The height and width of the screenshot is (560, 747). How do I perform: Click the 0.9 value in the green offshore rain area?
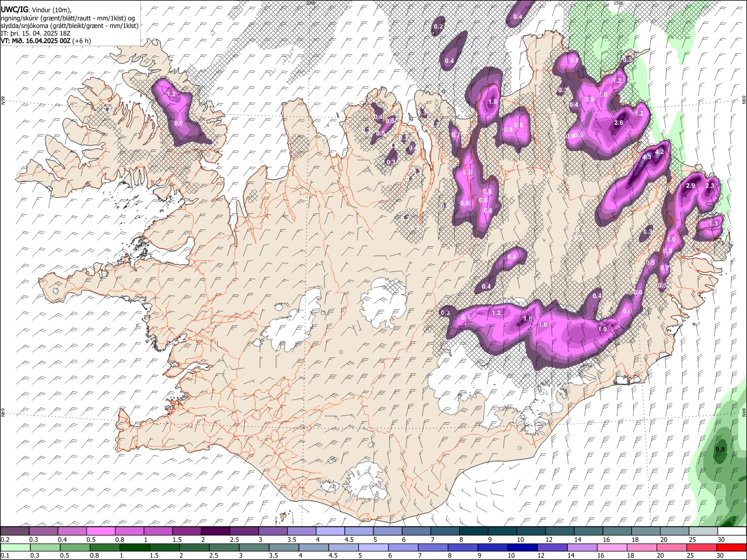(x=720, y=449)
